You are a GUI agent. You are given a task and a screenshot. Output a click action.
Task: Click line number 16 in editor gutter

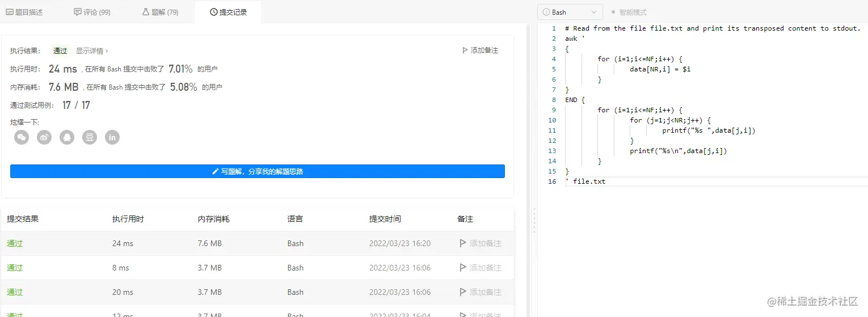coord(552,181)
